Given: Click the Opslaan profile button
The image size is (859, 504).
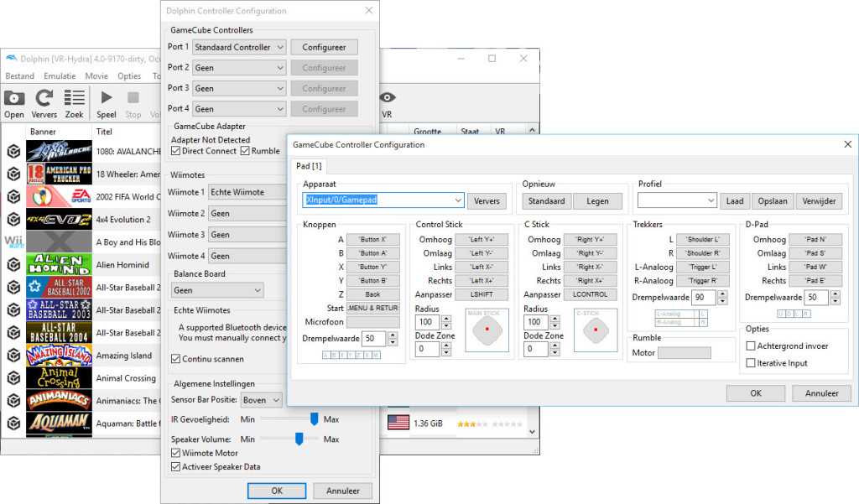Looking at the screenshot, I should point(773,200).
